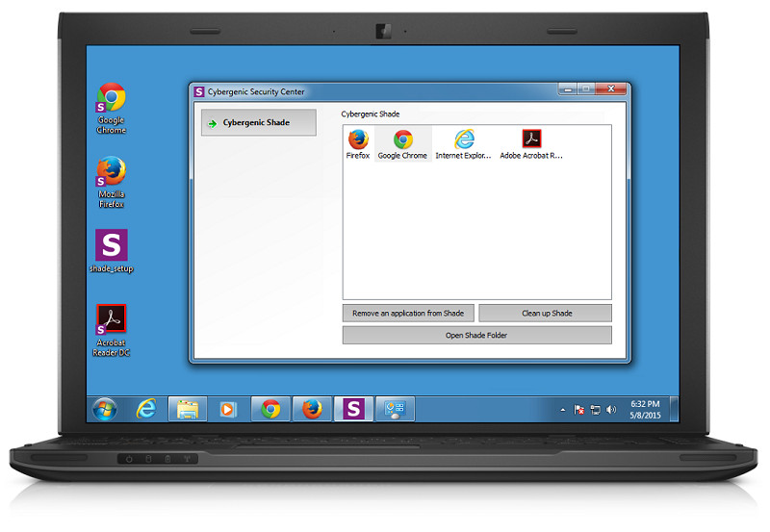Launch Internet Explorer from the taskbar
The height and width of the screenshot is (532, 770).
tap(146, 409)
